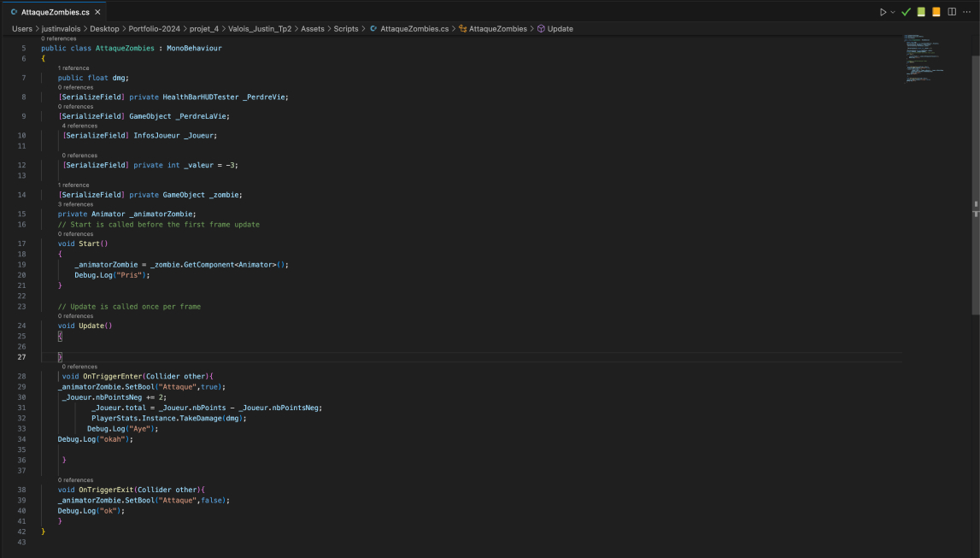Split the editor to the right
Viewport: 980px width, 558px height.
952,12
